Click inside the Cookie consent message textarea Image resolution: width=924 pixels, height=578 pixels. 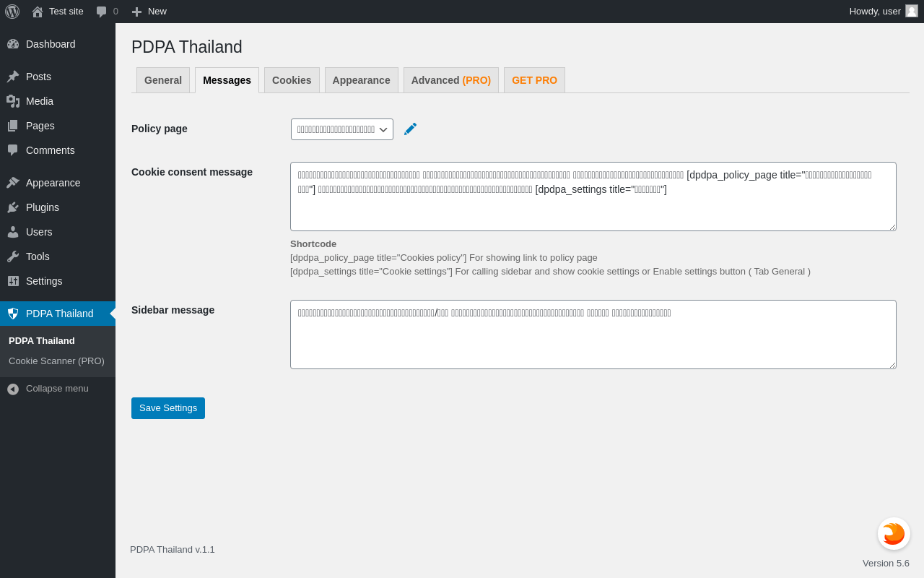click(593, 197)
